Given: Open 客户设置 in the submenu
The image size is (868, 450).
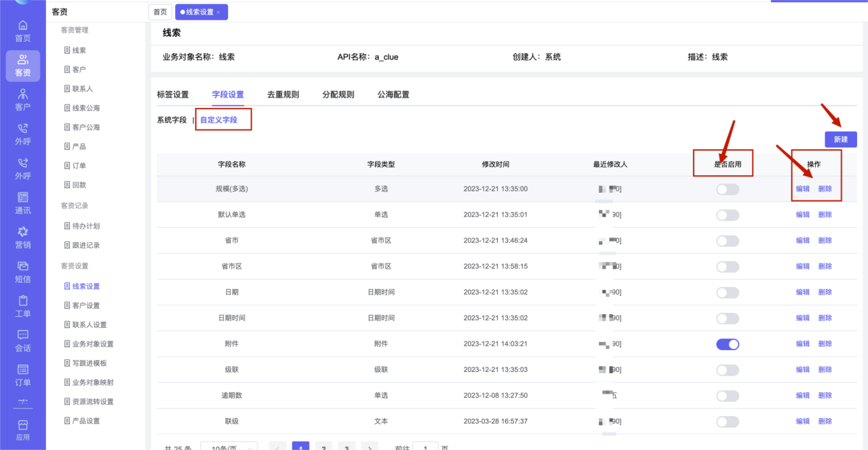Looking at the screenshot, I should 81,305.
